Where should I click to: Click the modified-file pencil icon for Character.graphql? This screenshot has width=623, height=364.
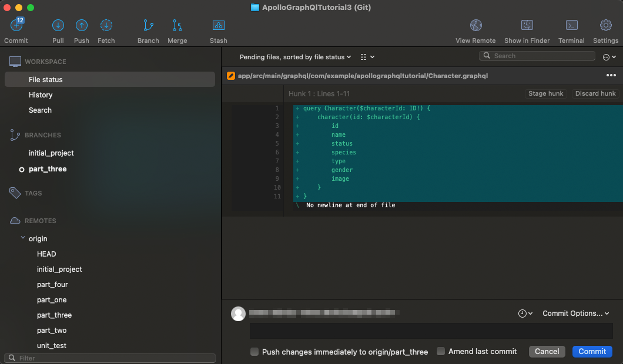click(231, 76)
